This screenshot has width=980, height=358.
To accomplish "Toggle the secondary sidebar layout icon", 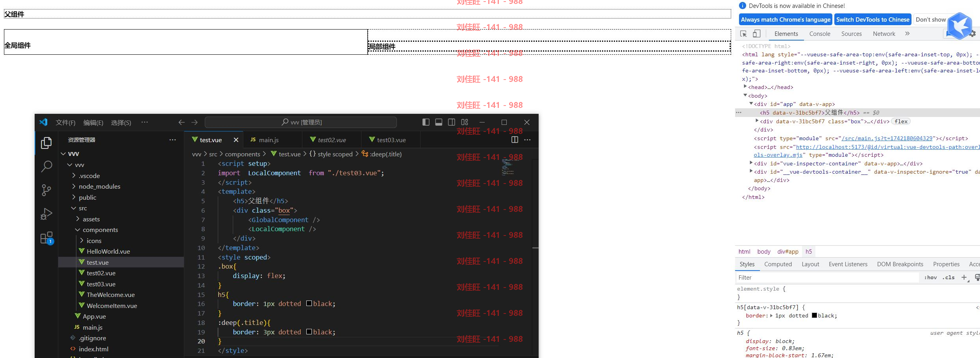I will pos(452,122).
